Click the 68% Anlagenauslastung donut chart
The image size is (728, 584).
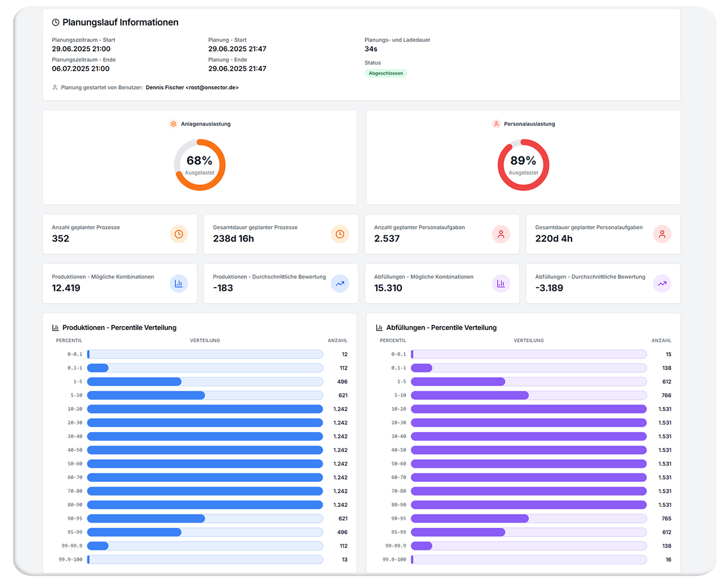(200, 165)
